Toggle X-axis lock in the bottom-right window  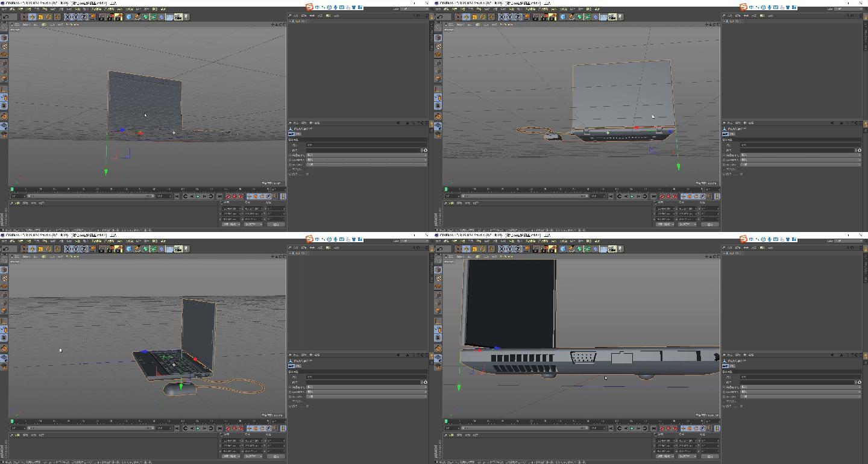pos(502,249)
